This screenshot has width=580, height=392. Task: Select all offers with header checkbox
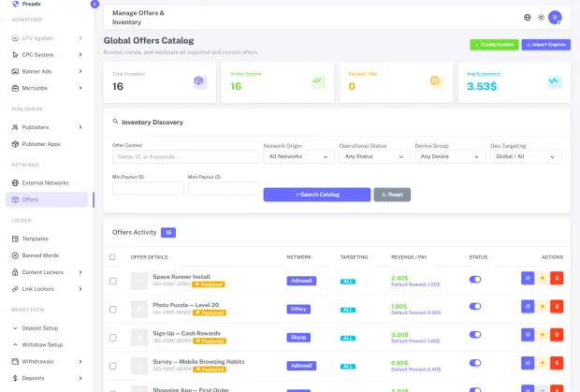112,257
